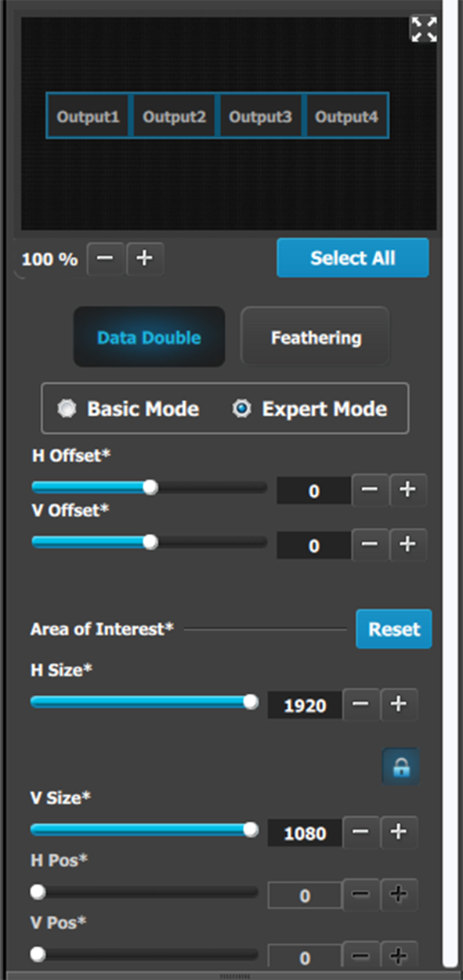Increase V Offset with plus button
Image resolution: width=463 pixels, height=980 pixels.
click(407, 544)
